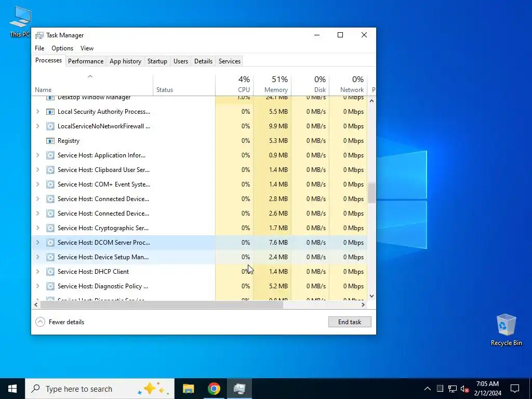Image resolution: width=532 pixels, height=399 pixels.
Task: Expand Service Host: DCOM Server Proc... row
Action: pyautogui.click(x=37, y=243)
